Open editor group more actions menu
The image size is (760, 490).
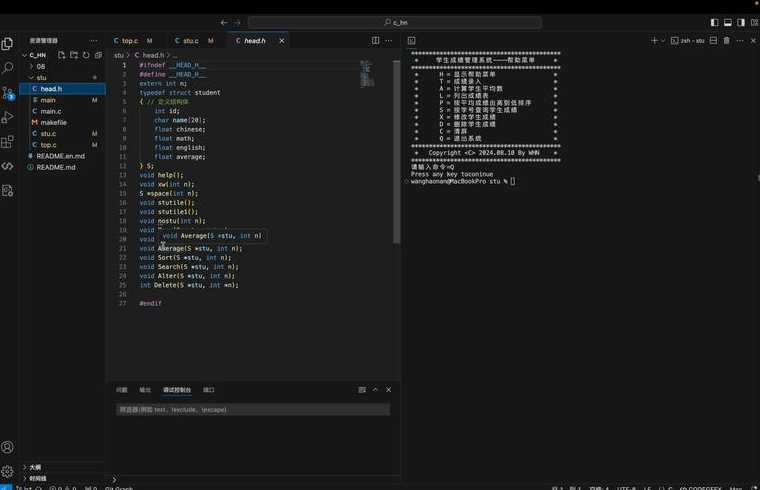(x=389, y=41)
